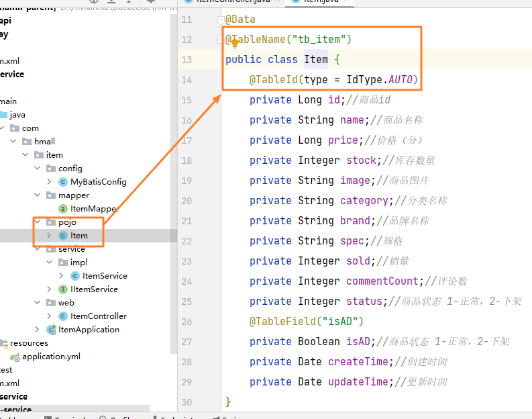Click the java source folder icon
Image resolution: width=532 pixels, height=419 pixels.
[x=4, y=115]
